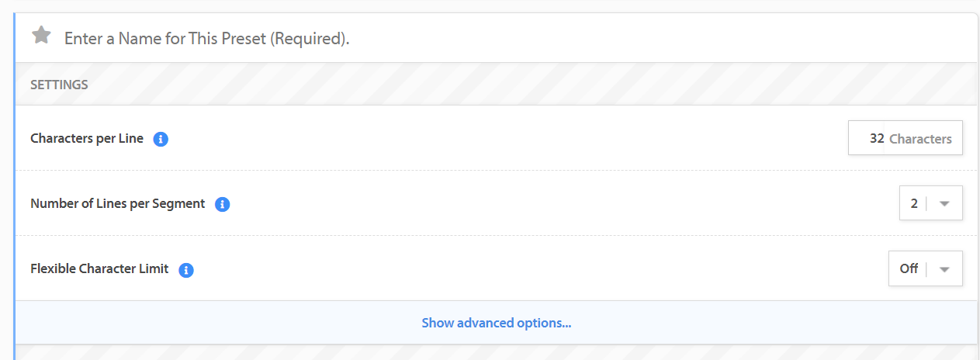
Task: Click the number 32 in the characters field
Action: (x=877, y=138)
